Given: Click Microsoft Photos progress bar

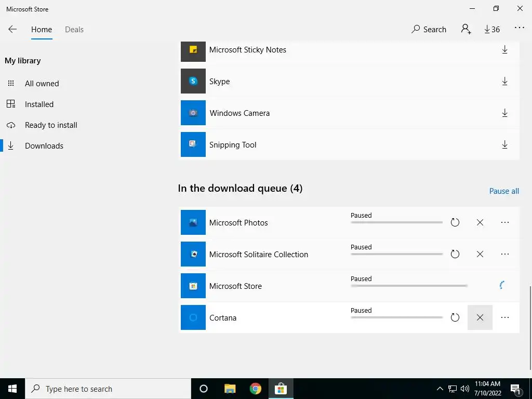Looking at the screenshot, I should point(396,222).
